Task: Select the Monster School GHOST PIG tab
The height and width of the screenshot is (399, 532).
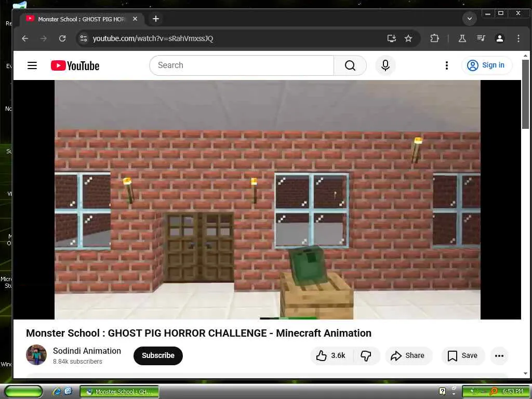Action: pyautogui.click(x=82, y=19)
